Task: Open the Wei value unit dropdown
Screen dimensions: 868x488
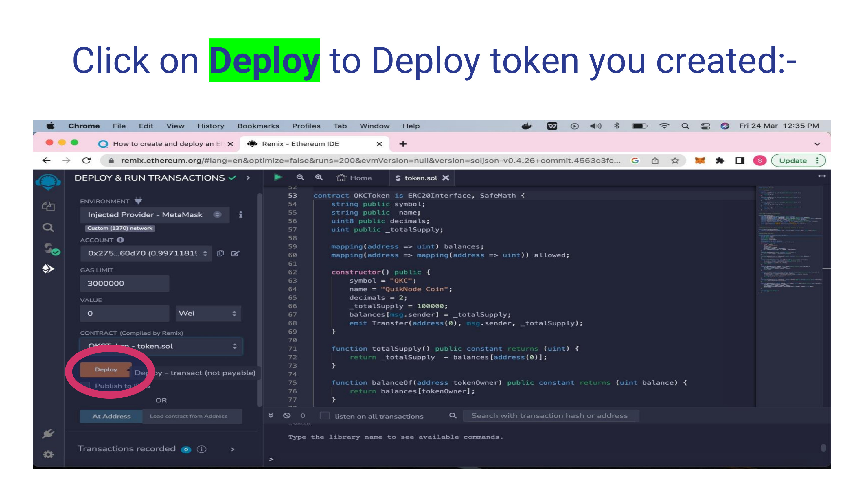Action: 208,313
